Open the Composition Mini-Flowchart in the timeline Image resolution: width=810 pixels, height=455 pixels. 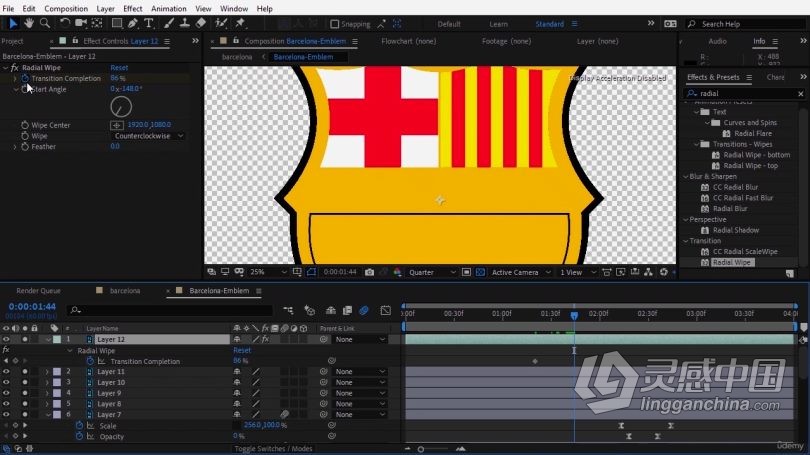tap(288, 310)
